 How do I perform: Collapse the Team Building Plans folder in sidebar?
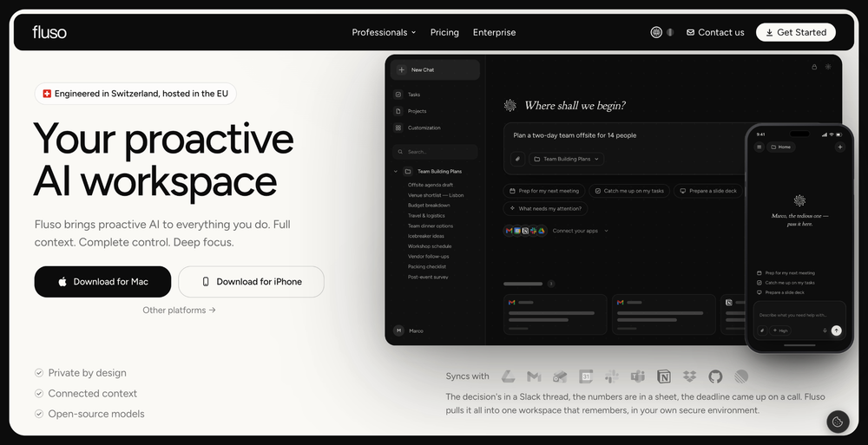click(395, 172)
